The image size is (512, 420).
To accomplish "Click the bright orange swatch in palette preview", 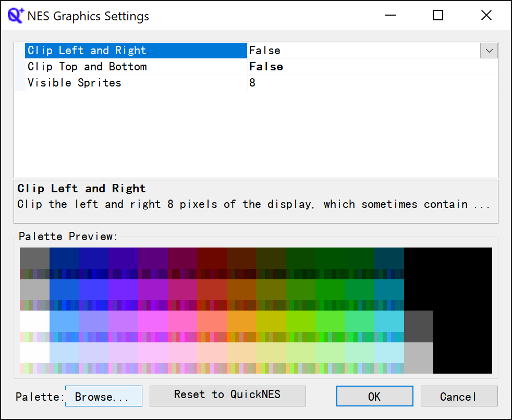I will [x=241, y=321].
